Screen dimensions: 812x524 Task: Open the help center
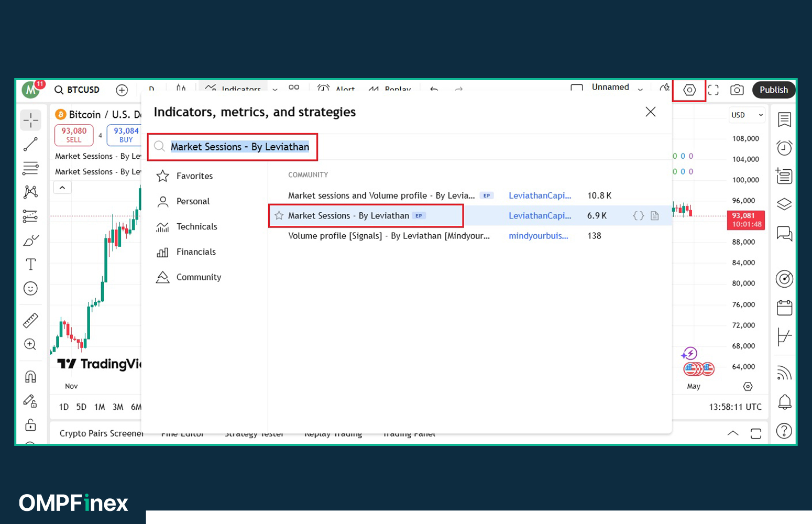point(784,431)
